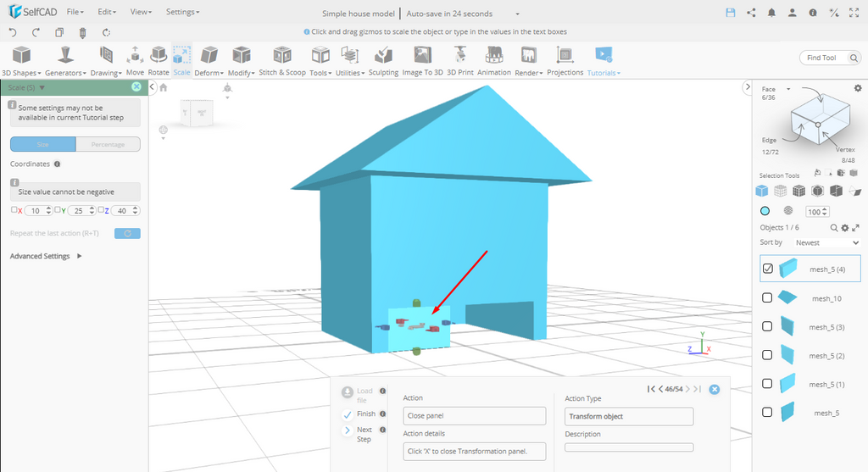The width and height of the screenshot is (868, 472).
Task: Click the Stitch & Scoop tool
Action: [282, 60]
